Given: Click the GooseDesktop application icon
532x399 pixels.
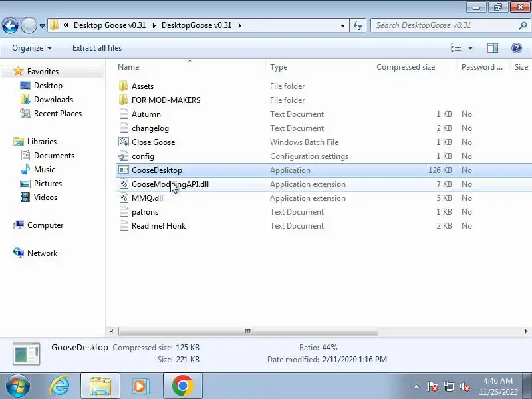Looking at the screenshot, I should coord(124,170).
